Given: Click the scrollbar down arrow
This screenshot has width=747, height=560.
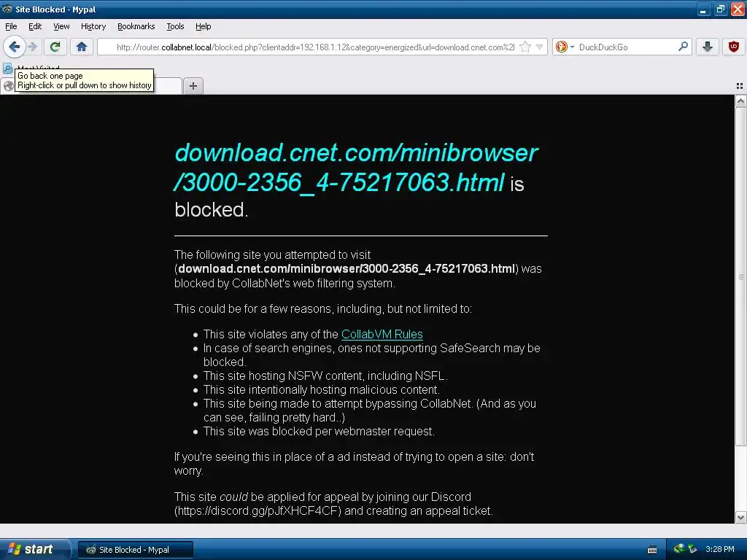Looking at the screenshot, I should tap(741, 518).
